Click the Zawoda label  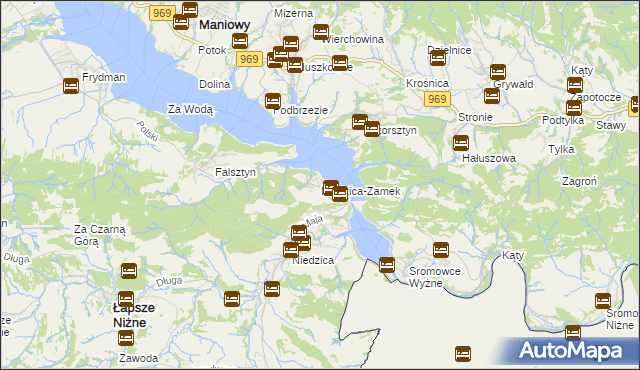click(x=139, y=358)
